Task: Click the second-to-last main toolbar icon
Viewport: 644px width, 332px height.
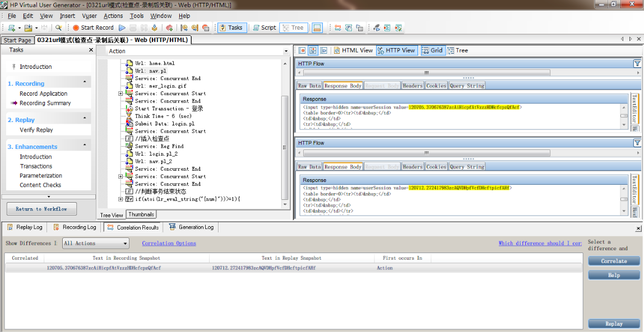Action: pos(387,28)
